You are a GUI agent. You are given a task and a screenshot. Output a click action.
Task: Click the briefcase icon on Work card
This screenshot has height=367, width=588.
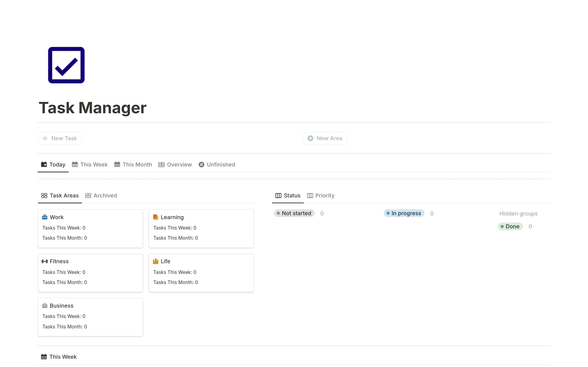click(x=45, y=217)
